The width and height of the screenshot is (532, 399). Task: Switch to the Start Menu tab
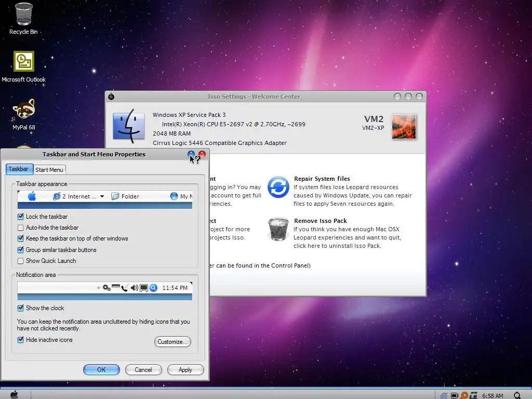click(49, 170)
